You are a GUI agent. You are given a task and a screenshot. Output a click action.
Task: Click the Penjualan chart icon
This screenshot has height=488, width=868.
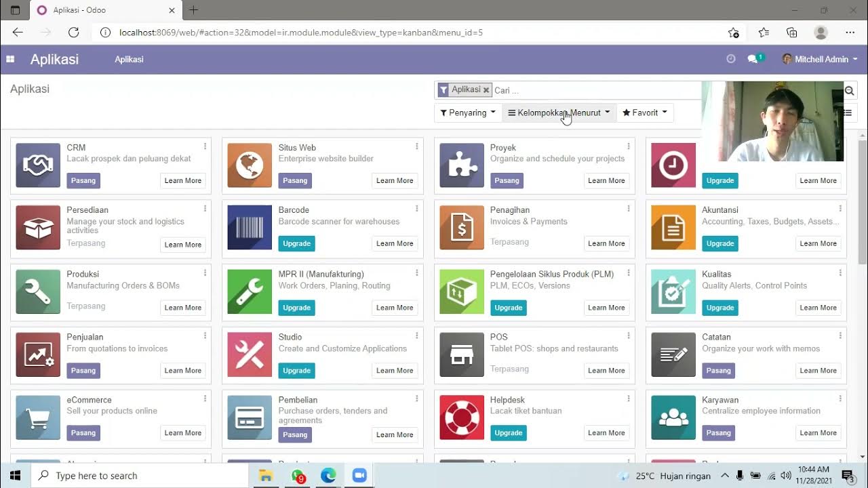38,354
